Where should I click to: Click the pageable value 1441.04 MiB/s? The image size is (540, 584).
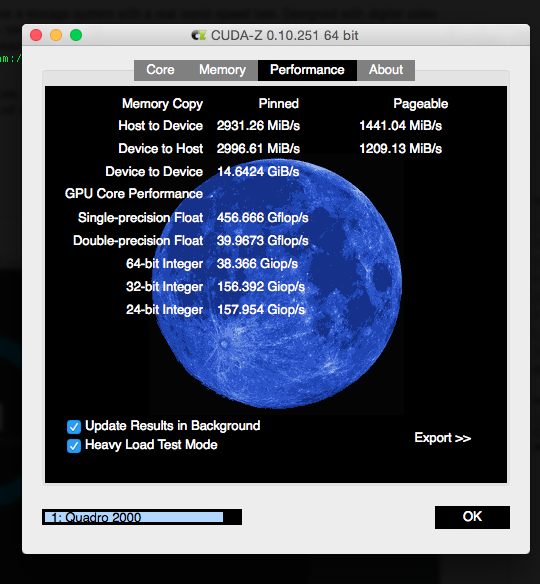tap(400, 126)
